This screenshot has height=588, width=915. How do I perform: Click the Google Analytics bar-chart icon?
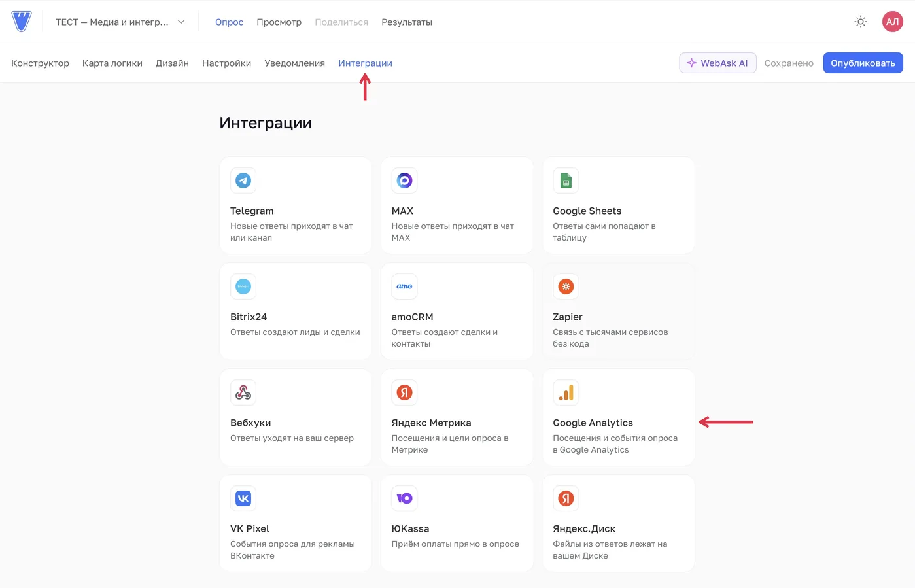click(566, 392)
